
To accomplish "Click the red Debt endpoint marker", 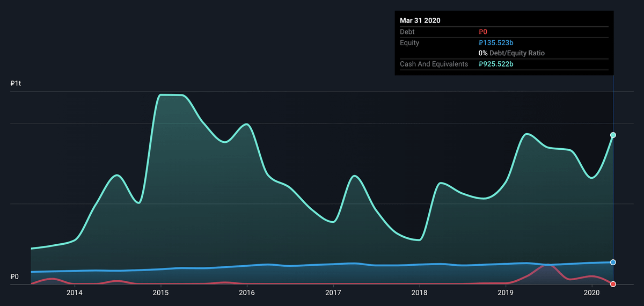I will (x=613, y=284).
